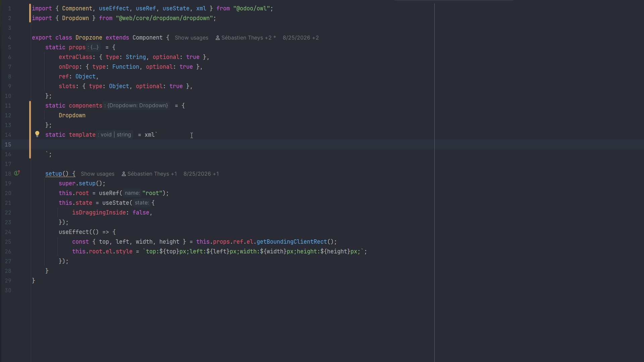Click the void | string type hint
This screenshot has height=362, width=644.
(x=116, y=135)
